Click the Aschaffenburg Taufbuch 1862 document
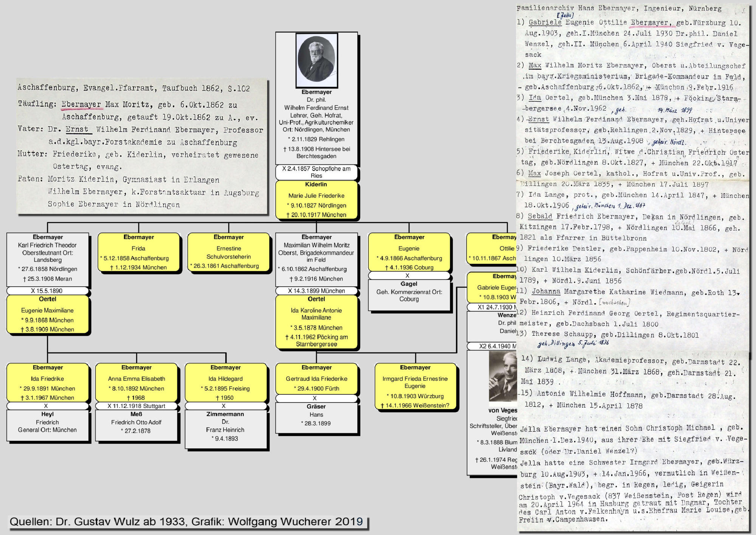This screenshot has width=756, height=535. click(x=142, y=146)
